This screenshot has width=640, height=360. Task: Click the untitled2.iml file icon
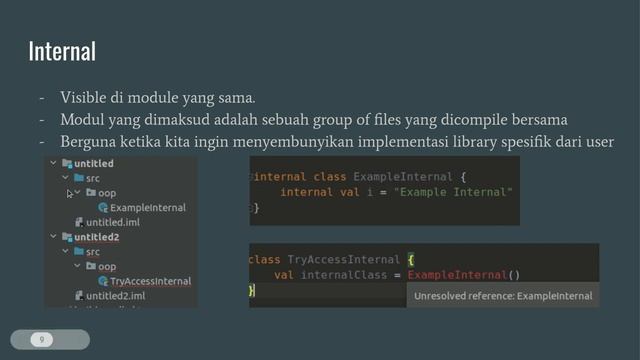coord(79,296)
